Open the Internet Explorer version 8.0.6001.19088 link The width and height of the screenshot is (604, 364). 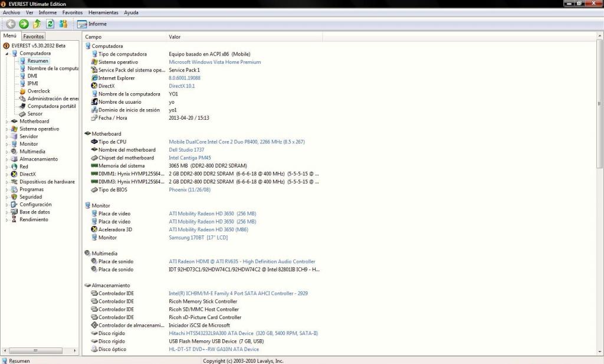coord(185,78)
